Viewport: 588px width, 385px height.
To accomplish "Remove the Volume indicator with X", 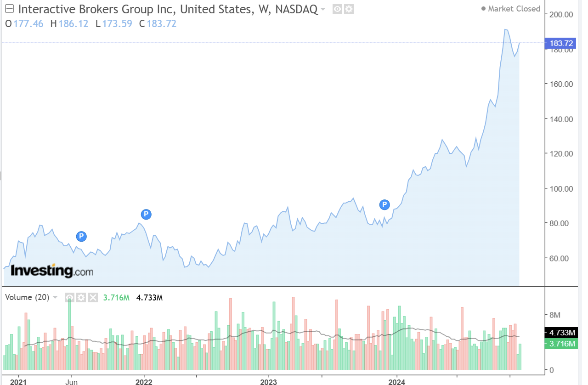I will pyautogui.click(x=93, y=297).
